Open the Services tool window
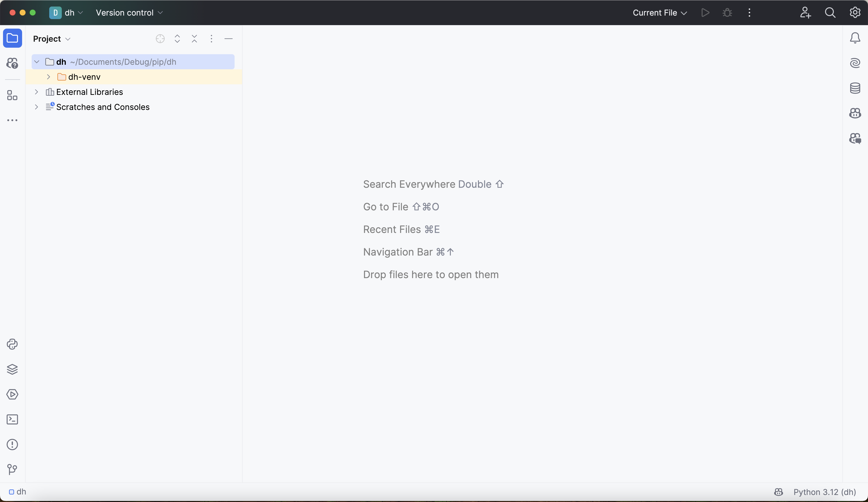Screen dimensions: 868x502 point(12,395)
